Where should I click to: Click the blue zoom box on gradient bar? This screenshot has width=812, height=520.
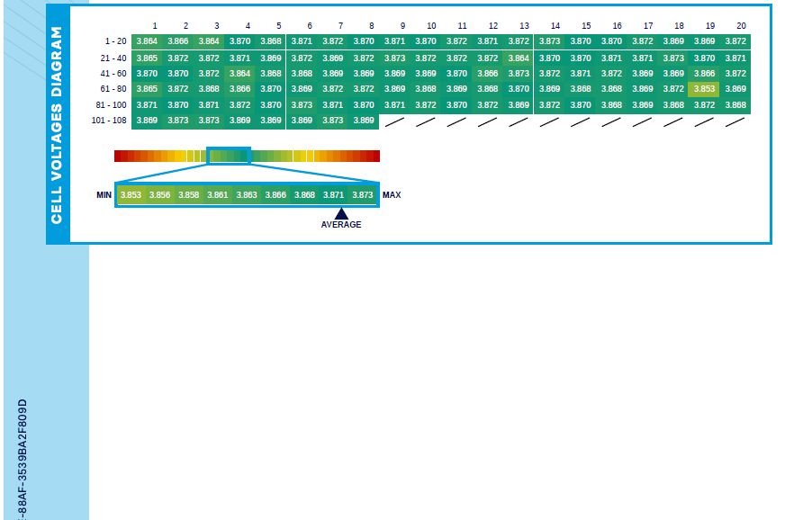point(229,156)
